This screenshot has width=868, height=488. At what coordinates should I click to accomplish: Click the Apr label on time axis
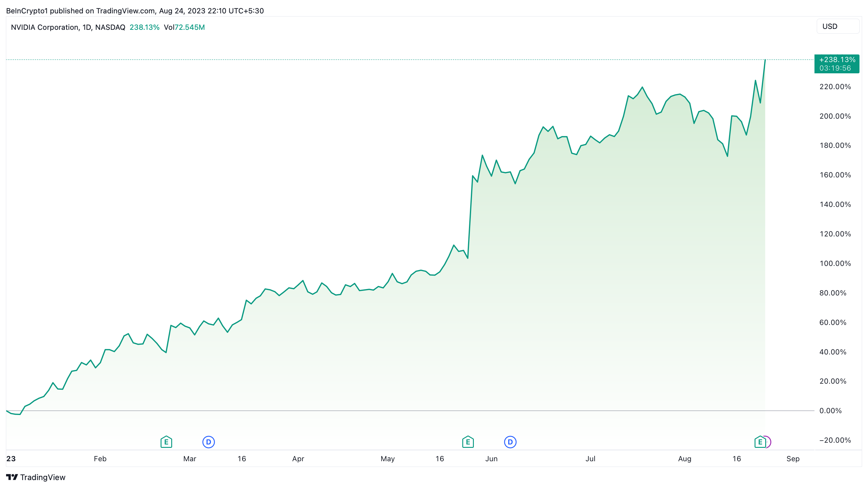click(x=298, y=459)
